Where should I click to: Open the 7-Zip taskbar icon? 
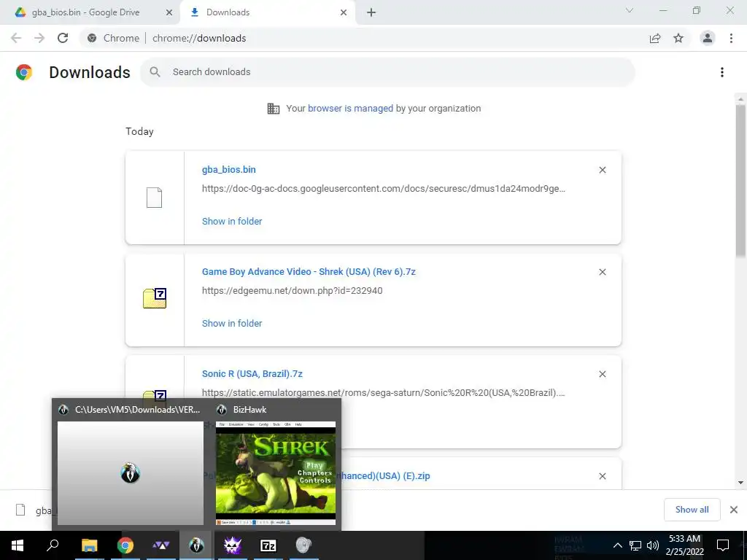click(268, 545)
